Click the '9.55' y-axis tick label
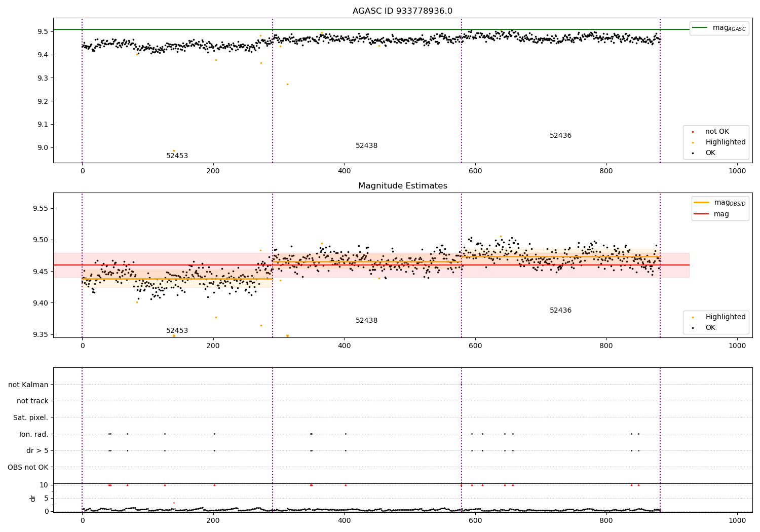 tap(41, 209)
